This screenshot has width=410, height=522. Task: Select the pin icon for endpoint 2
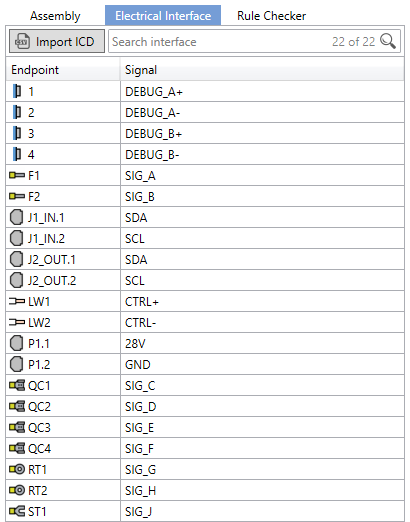coord(17,112)
